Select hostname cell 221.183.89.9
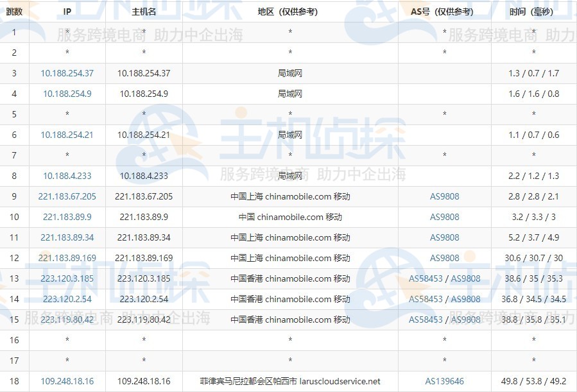577x392 pixels. pyautogui.click(x=144, y=217)
